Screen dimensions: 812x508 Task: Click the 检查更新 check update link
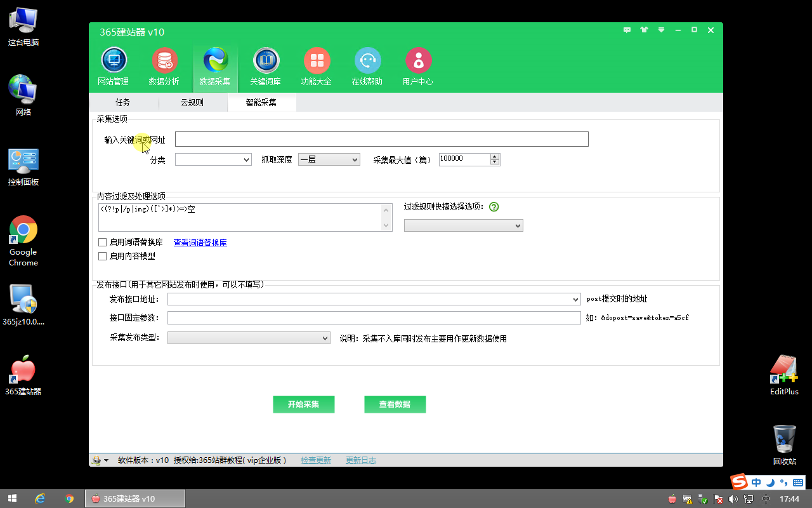(316, 460)
